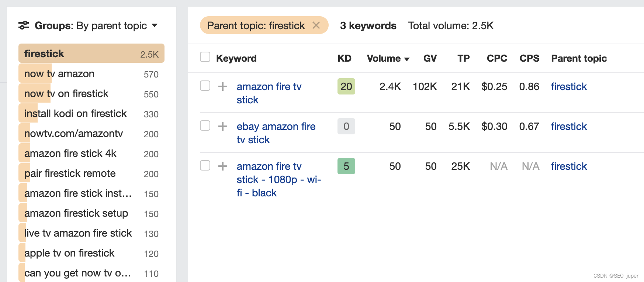Click the groups filter sliders icon
Image resolution: width=644 pixels, height=282 pixels.
24,25
